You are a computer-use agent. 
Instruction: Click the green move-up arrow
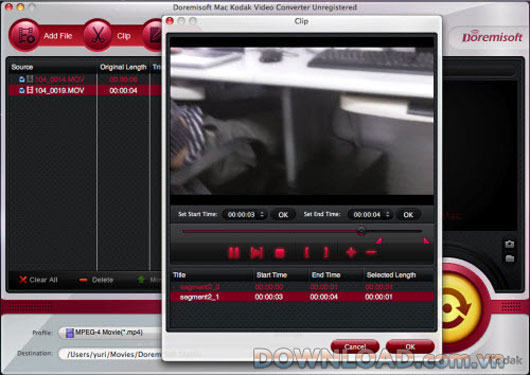coord(141,280)
